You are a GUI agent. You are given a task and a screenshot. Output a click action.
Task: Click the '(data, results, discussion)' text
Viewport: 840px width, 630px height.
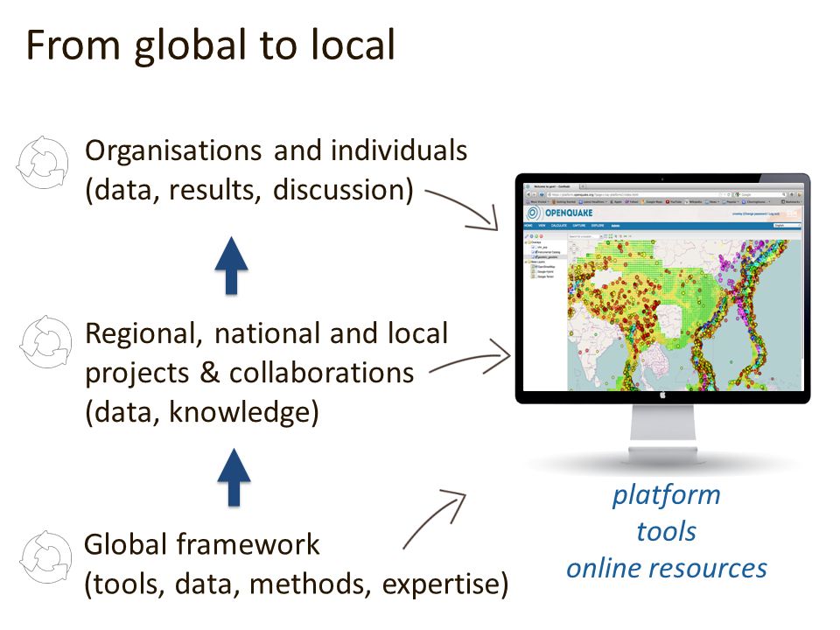(249, 190)
